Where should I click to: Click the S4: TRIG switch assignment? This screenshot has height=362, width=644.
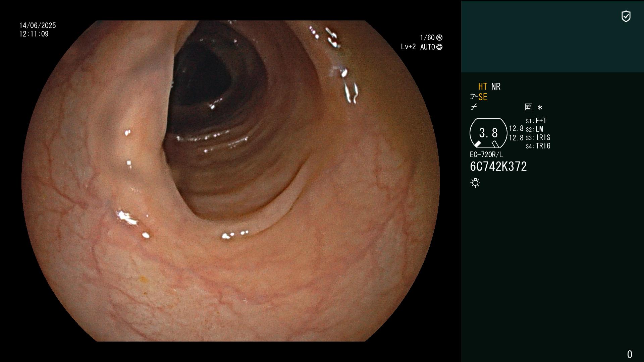click(x=538, y=146)
